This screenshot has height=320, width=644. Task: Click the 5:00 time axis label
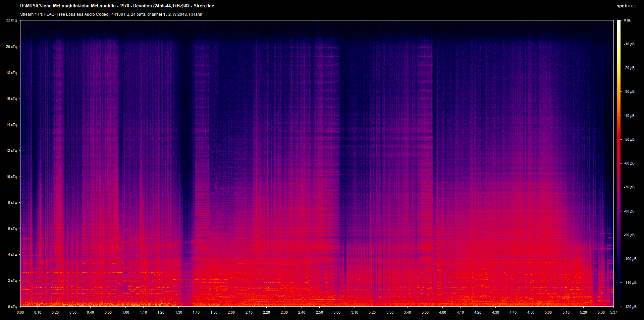coord(548,312)
